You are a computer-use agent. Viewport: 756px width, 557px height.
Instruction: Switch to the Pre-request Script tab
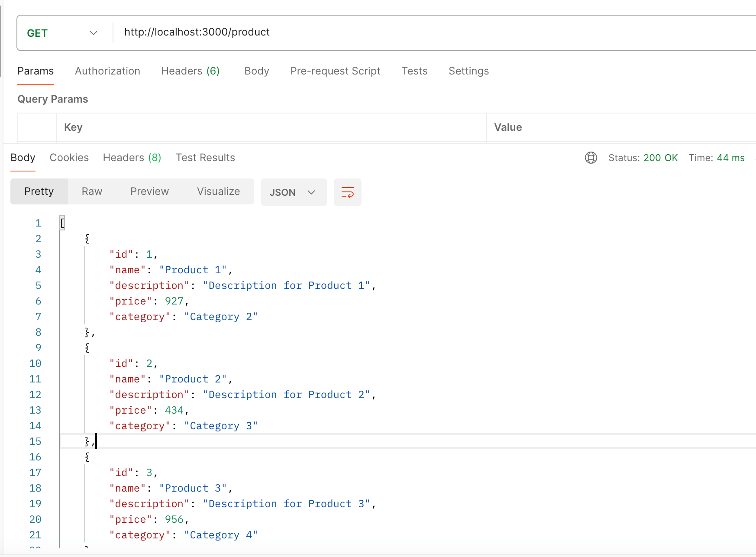click(335, 71)
